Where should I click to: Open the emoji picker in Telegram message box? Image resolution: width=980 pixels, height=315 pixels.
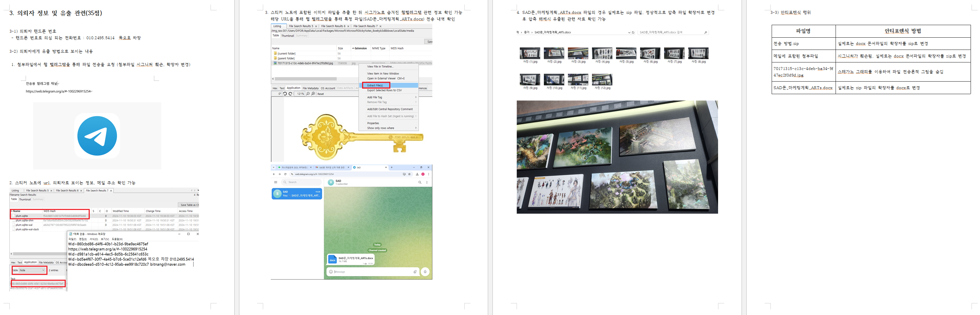pos(331,272)
